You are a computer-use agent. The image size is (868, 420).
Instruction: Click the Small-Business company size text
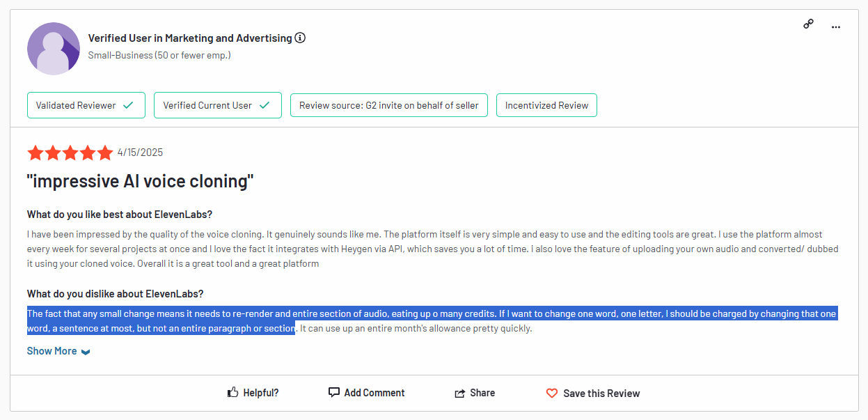[159, 55]
